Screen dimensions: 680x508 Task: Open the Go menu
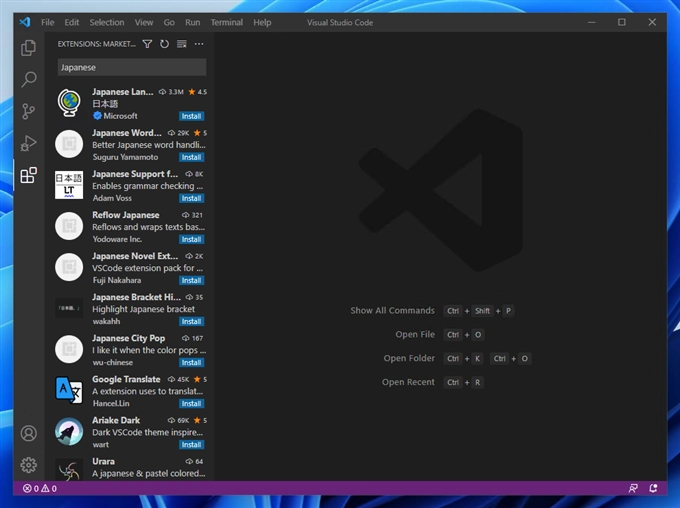point(169,22)
